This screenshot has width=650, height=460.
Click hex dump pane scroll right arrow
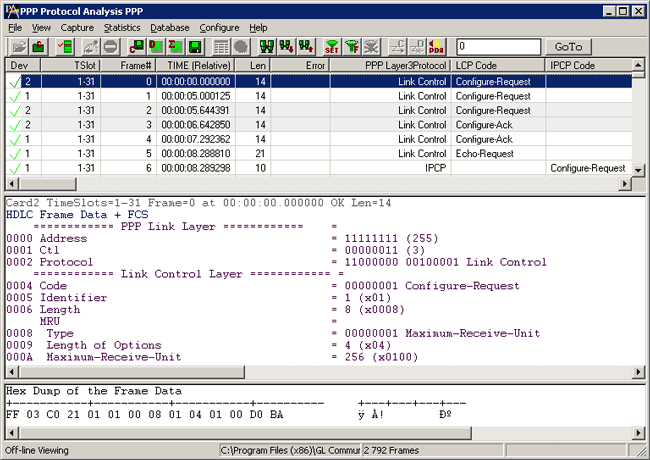pos(638,433)
